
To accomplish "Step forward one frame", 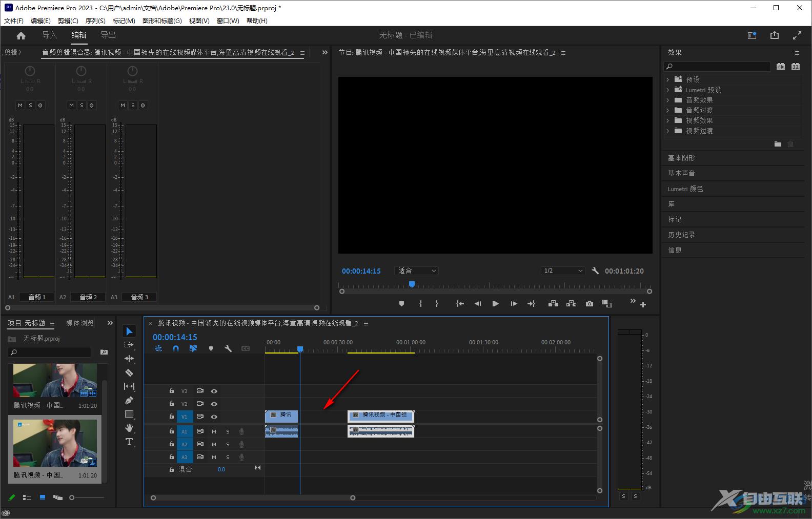I will point(514,304).
